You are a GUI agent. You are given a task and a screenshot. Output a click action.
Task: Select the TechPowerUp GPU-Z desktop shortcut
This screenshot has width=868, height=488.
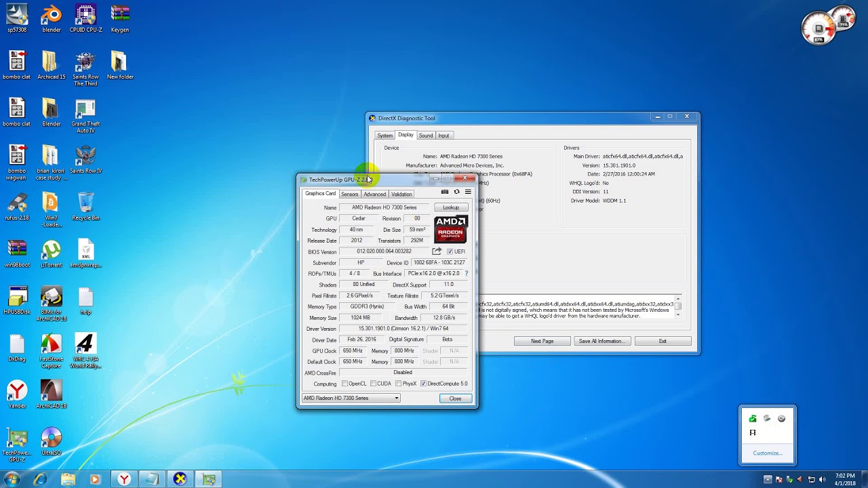point(17,445)
